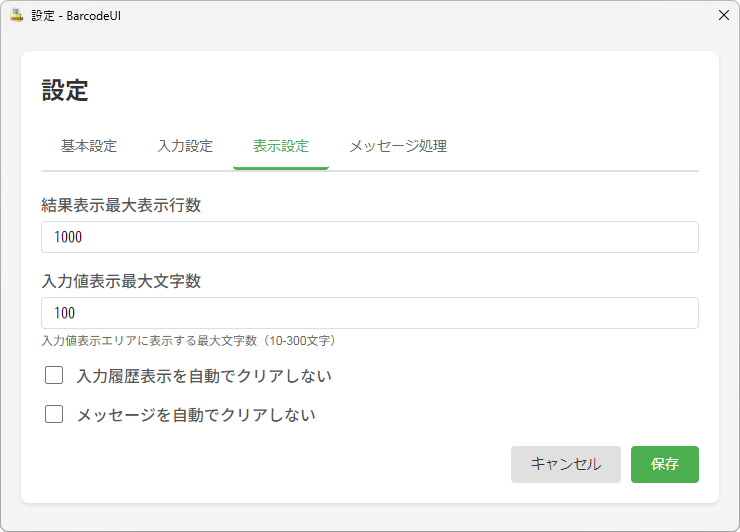Image resolution: width=740 pixels, height=532 pixels.
Task: Save settings with the 保存 button
Action: pyautogui.click(x=664, y=464)
